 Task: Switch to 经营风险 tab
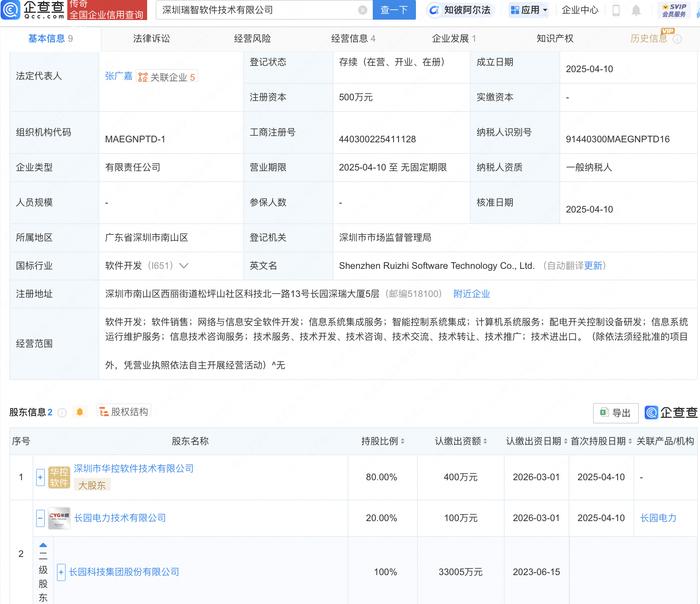252,39
